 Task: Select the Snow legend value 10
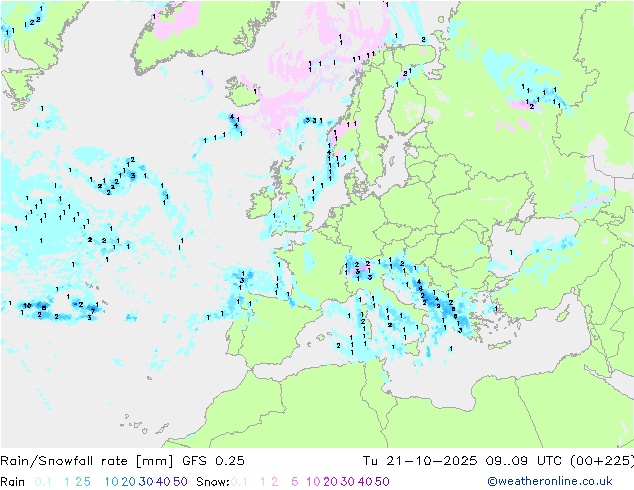[313, 482]
